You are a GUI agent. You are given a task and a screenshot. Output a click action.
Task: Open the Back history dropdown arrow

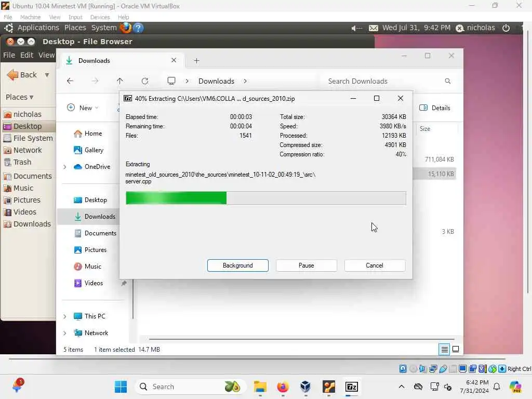tap(47, 75)
